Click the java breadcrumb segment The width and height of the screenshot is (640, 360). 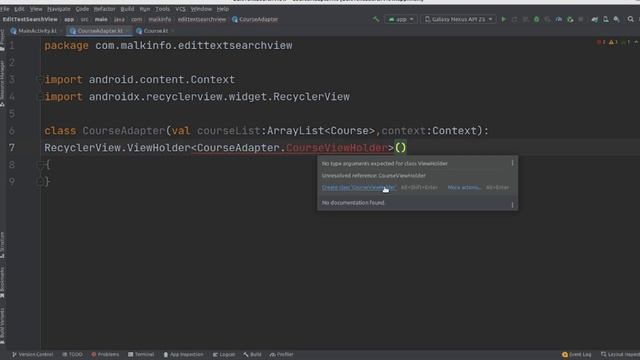click(119, 19)
